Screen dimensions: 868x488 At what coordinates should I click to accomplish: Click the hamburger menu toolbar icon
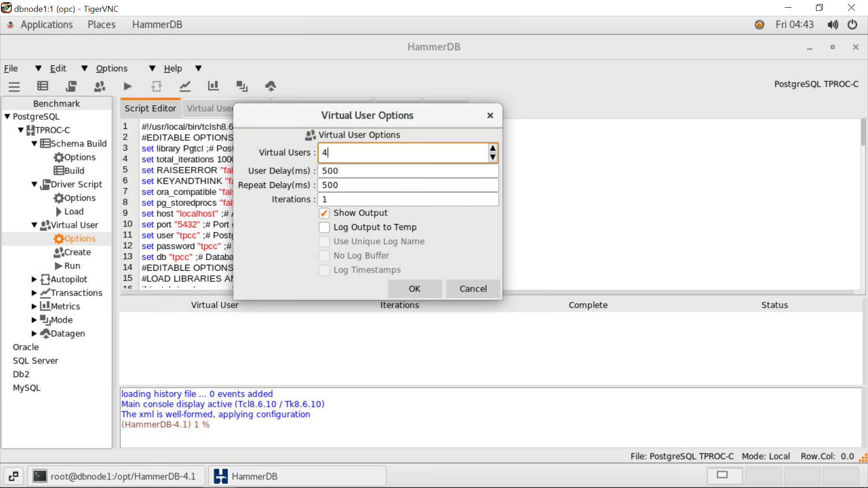pos(14,86)
